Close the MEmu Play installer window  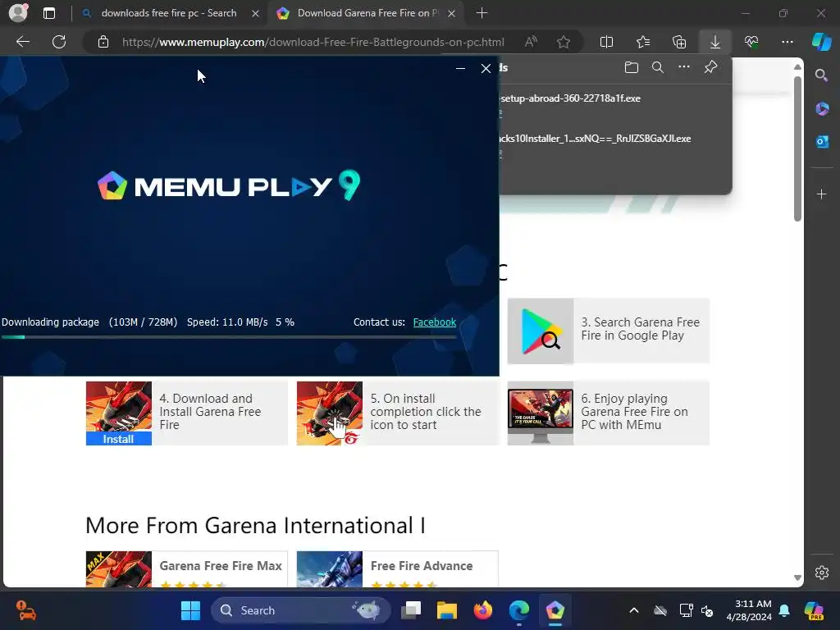(486, 69)
